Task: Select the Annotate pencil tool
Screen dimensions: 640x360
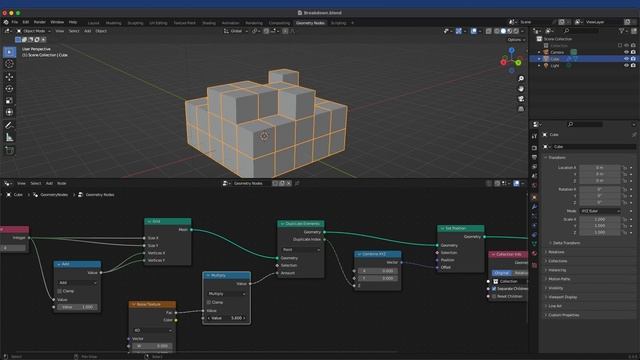Action: click(x=9, y=125)
